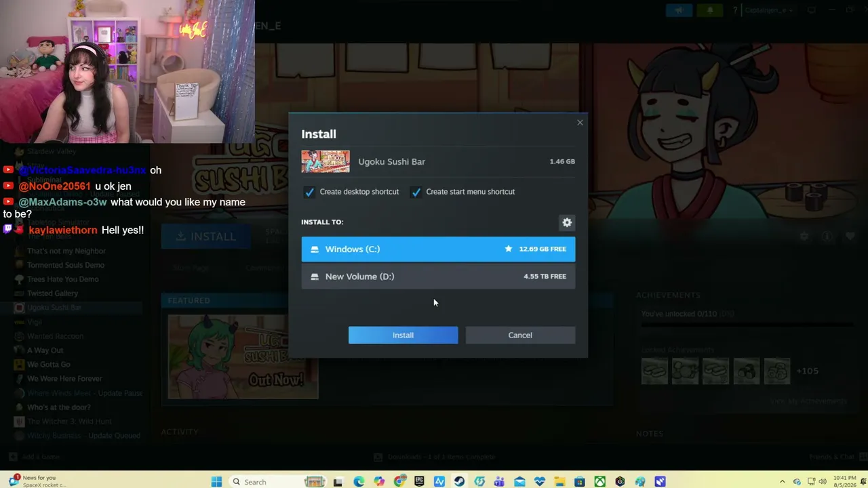Select The Witcher 3: Wild Hunt in library
Screen dimensions: 868x488
pos(69,422)
